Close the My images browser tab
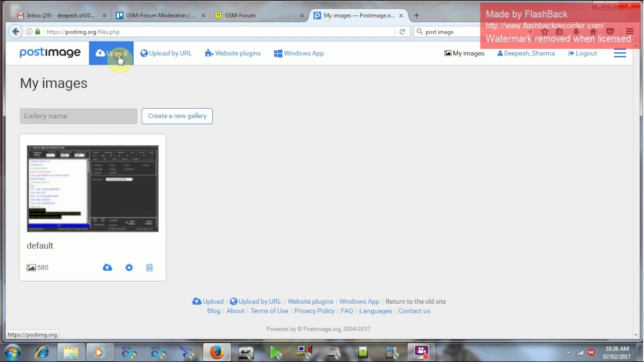The image size is (644, 362). tap(401, 16)
